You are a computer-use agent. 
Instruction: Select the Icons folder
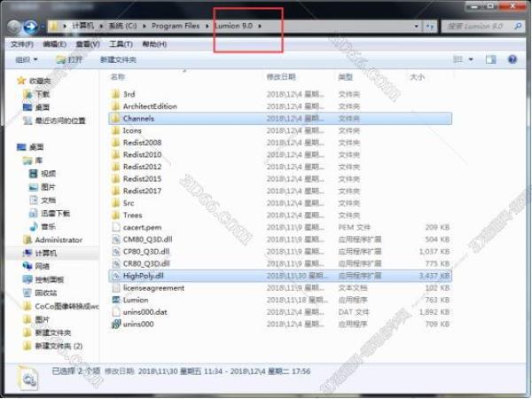(x=132, y=130)
